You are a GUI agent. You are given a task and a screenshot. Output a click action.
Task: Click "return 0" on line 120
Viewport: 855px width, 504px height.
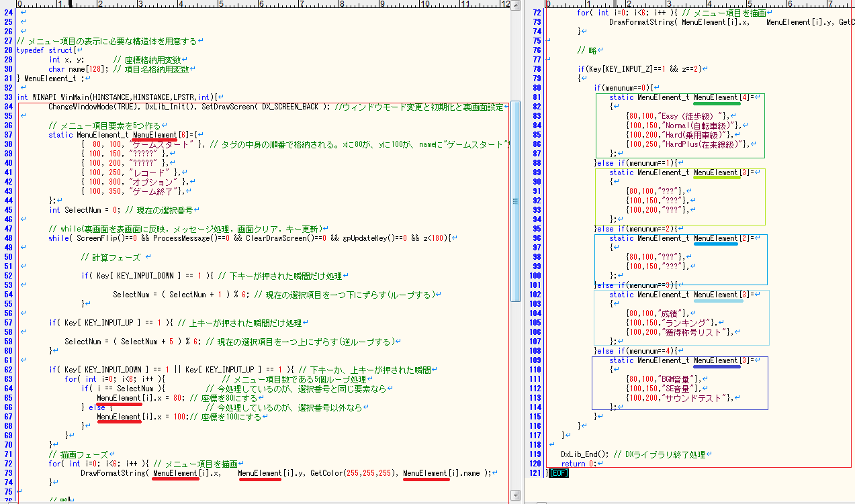[578, 464]
